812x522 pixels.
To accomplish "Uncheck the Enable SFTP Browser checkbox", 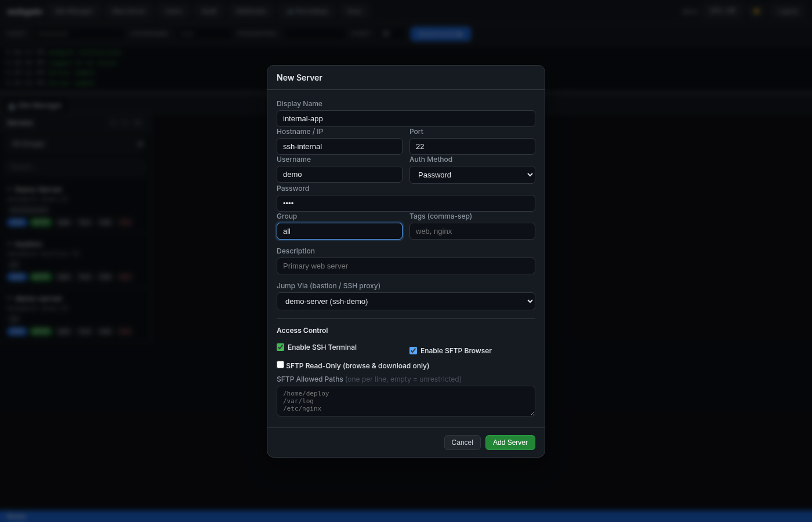I will (x=413, y=350).
